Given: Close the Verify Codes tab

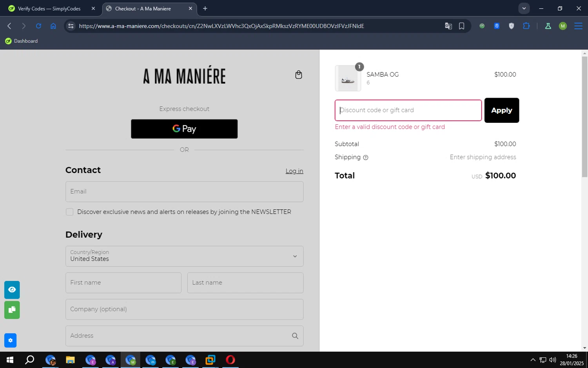Looking at the screenshot, I should [x=93, y=9].
